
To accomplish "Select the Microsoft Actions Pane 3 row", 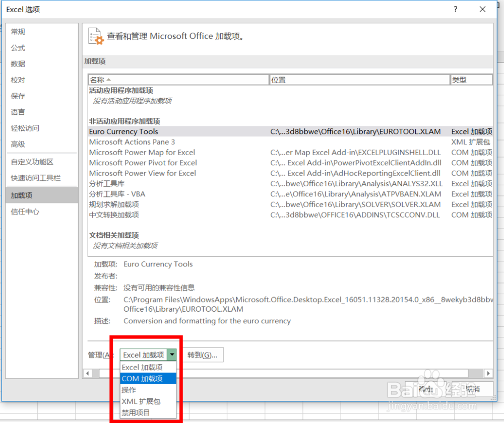I will click(x=290, y=142).
